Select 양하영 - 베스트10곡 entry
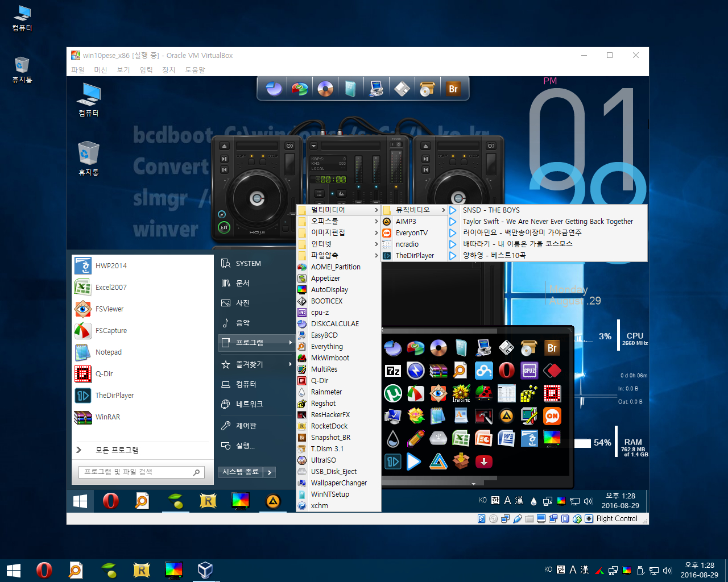 pyautogui.click(x=548, y=255)
